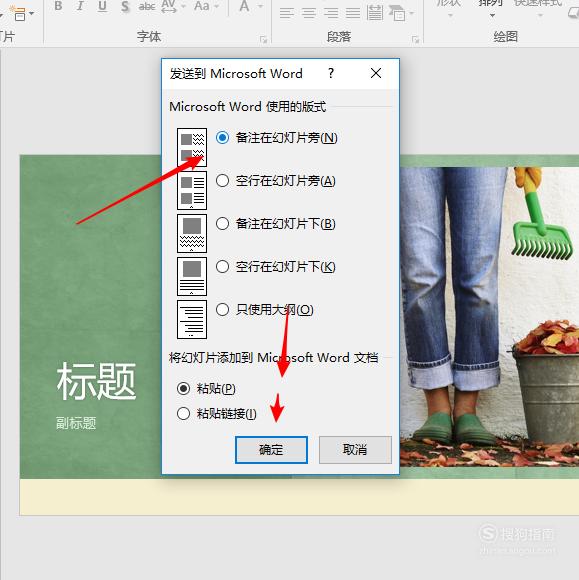Align text right in paragraph group
The width and height of the screenshot is (579, 580).
tap(331, 14)
